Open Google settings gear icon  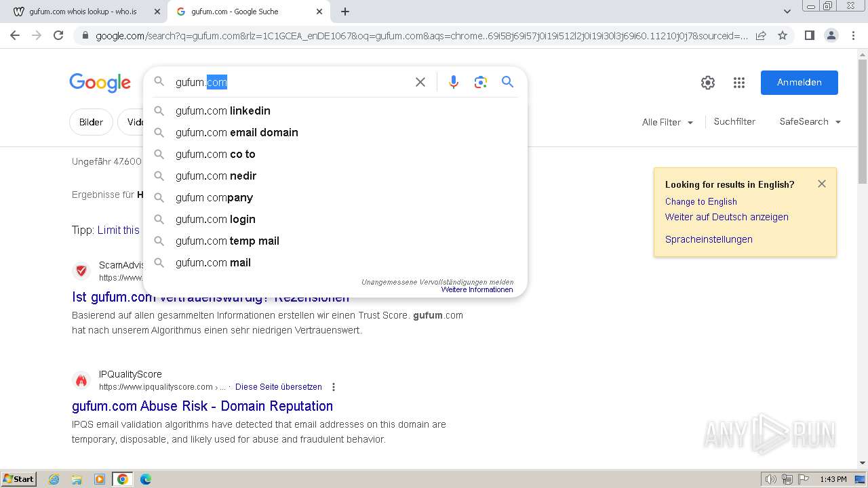[708, 83]
